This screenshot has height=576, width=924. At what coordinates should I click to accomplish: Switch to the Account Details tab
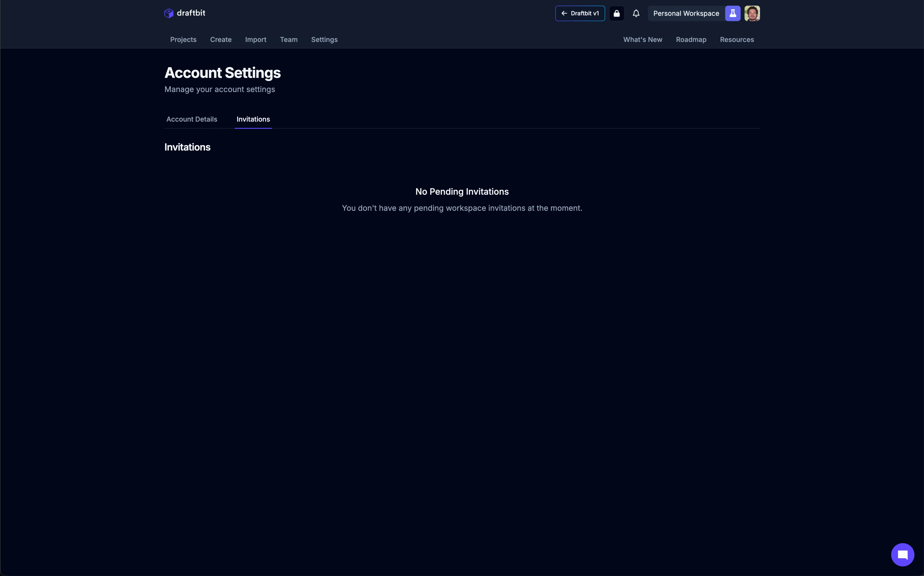pos(192,119)
